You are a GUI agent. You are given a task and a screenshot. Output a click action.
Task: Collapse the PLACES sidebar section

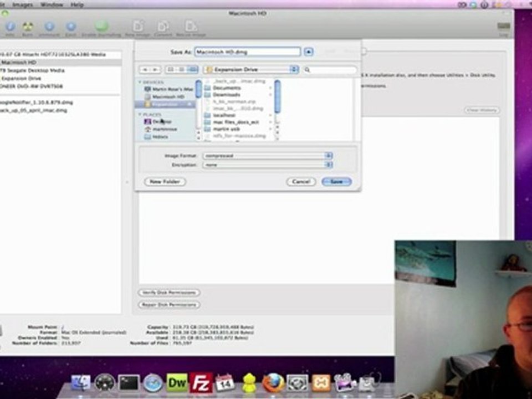coord(140,115)
